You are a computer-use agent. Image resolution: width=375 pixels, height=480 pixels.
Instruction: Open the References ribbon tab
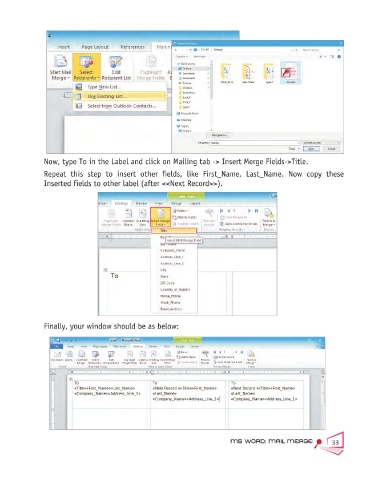point(132,47)
